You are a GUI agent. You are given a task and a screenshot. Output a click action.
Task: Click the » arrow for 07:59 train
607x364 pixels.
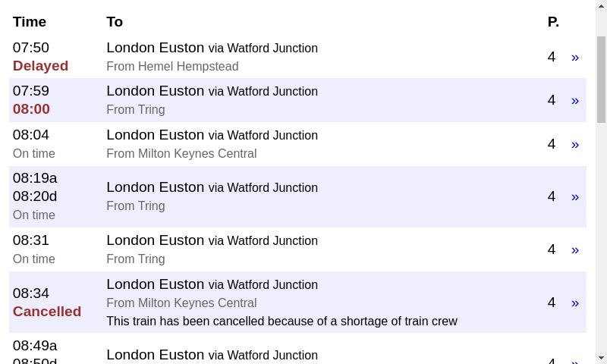click(x=574, y=100)
